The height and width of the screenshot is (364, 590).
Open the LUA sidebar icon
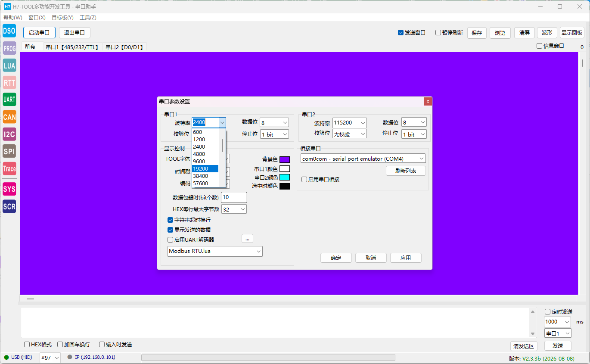pos(9,65)
